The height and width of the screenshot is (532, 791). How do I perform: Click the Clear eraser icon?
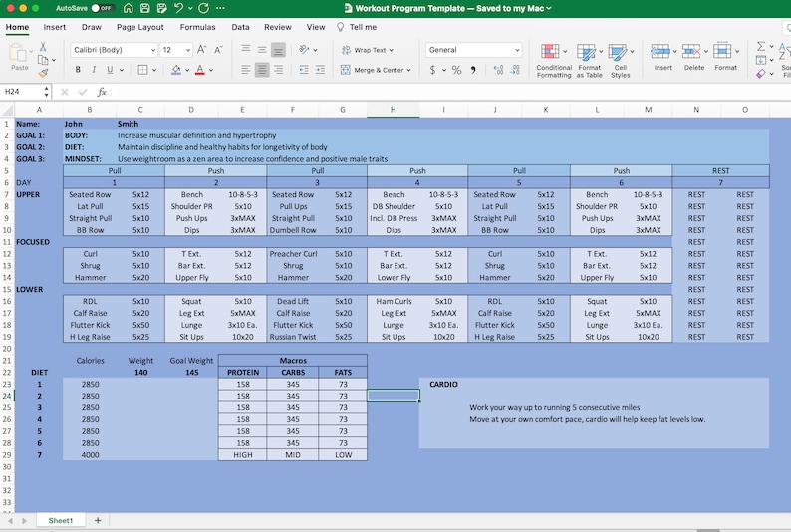pyautogui.click(x=761, y=74)
